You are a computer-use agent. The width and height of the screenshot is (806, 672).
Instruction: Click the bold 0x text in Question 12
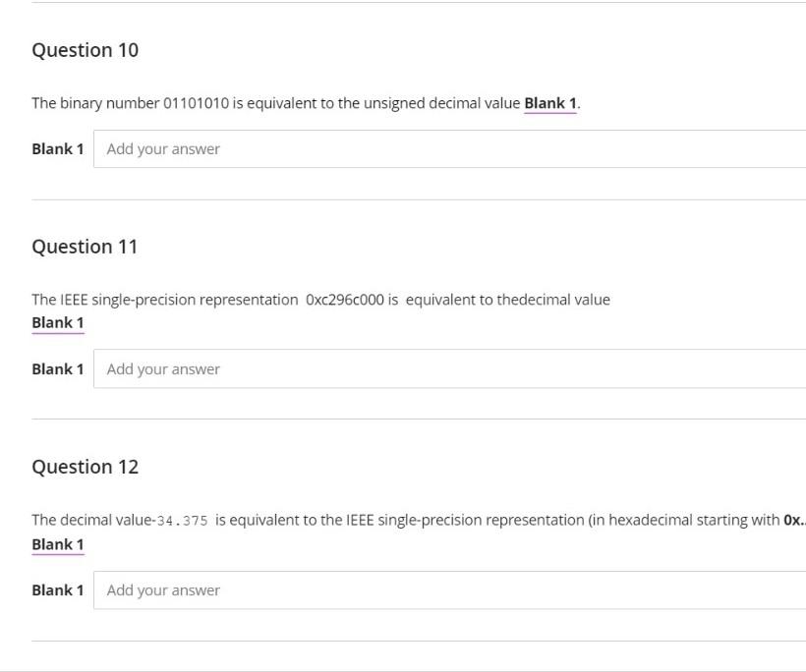[792, 519]
